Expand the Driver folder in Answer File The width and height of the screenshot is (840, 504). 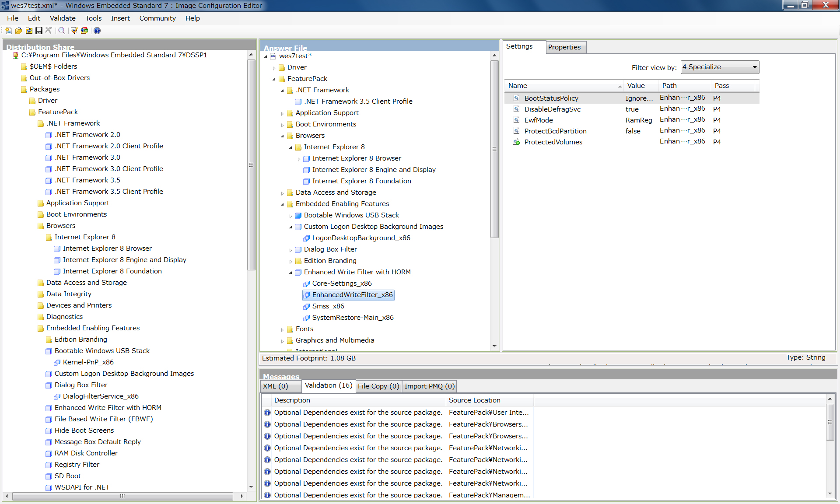[x=274, y=68]
